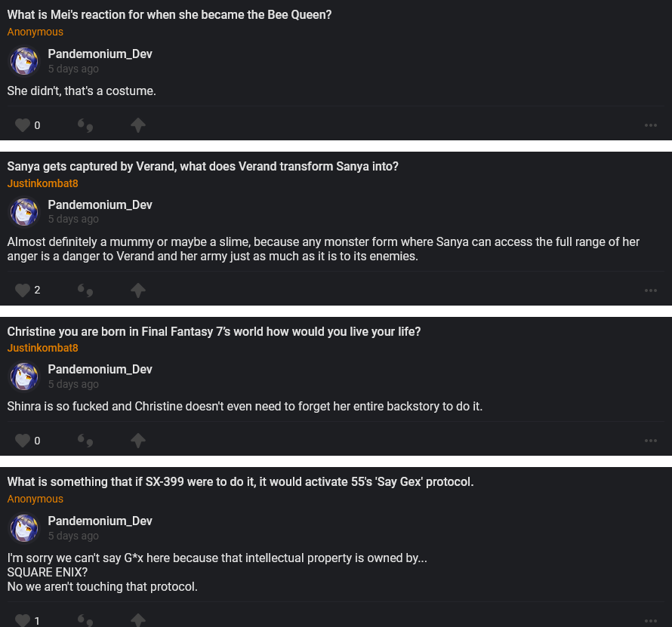Quote the Bee Queen costume answer
The image size is (672, 627).
tap(85, 125)
